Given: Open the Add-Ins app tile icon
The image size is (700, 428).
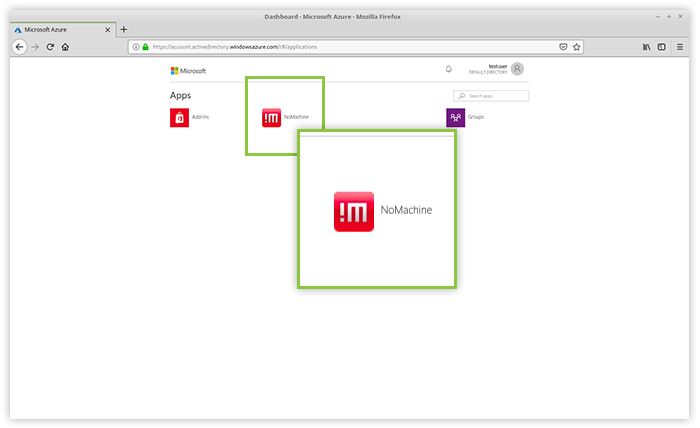Looking at the screenshot, I should click(x=179, y=118).
